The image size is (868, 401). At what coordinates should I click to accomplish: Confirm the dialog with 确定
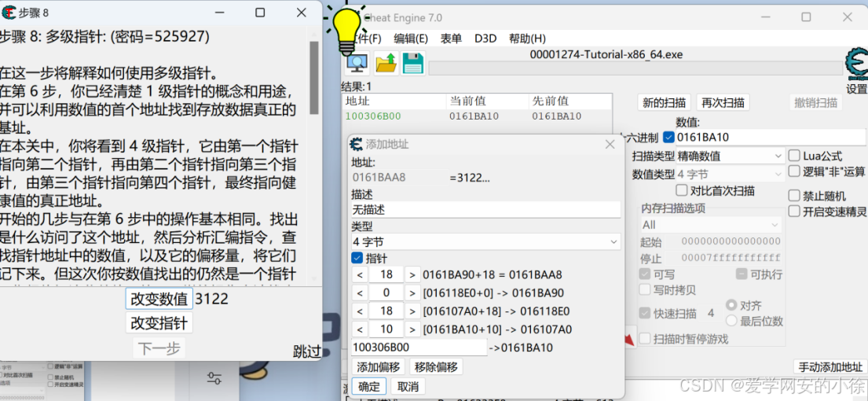369,386
